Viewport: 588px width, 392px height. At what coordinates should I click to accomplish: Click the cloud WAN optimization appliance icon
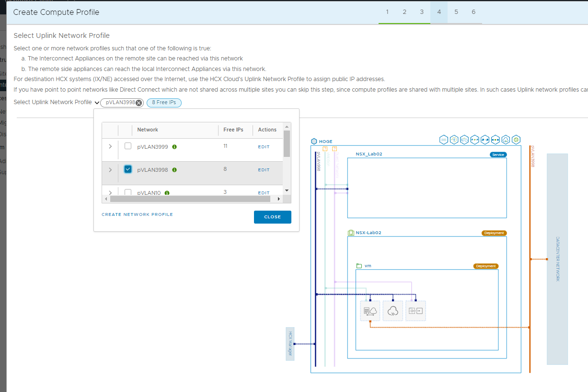[x=392, y=311]
